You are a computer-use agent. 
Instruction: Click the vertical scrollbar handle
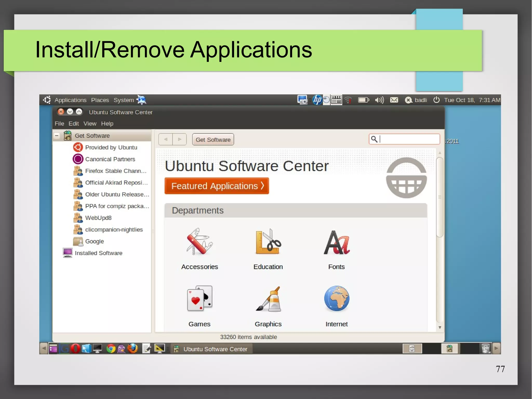pyautogui.click(x=440, y=197)
